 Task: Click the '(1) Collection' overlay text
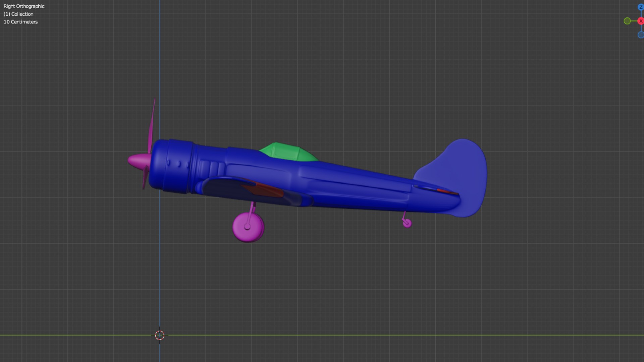click(x=18, y=14)
